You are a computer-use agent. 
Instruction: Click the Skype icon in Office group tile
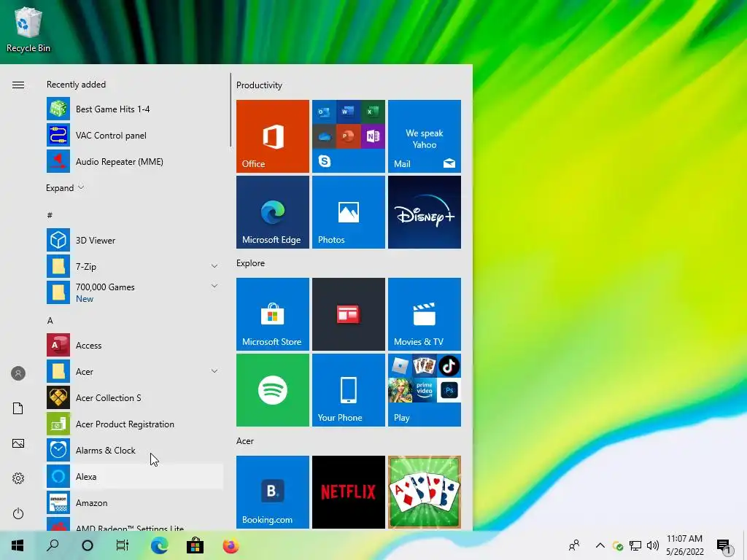[325, 161]
